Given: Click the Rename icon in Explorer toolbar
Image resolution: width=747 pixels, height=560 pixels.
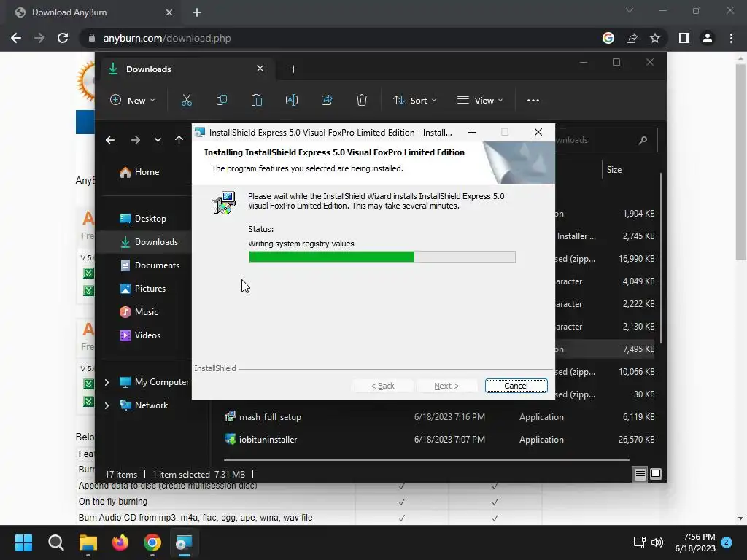Looking at the screenshot, I should pyautogui.click(x=292, y=101).
